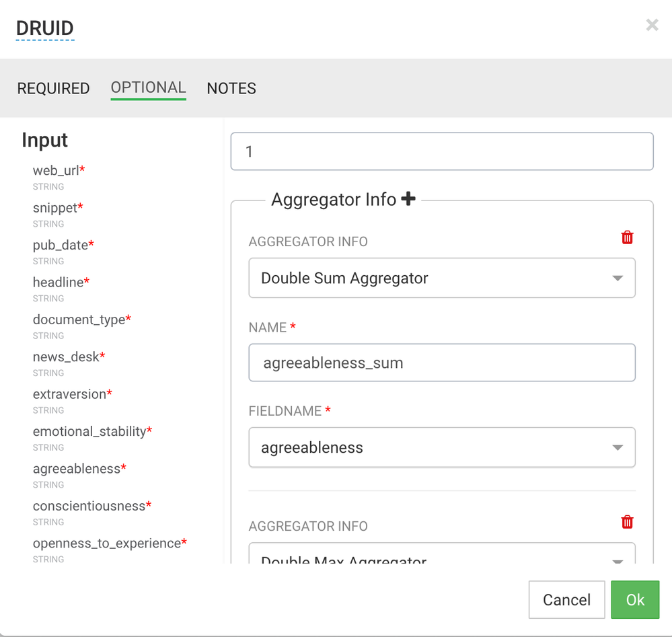The image size is (672, 637).
Task: Select the openness_to_experience input column
Action: coord(107,543)
